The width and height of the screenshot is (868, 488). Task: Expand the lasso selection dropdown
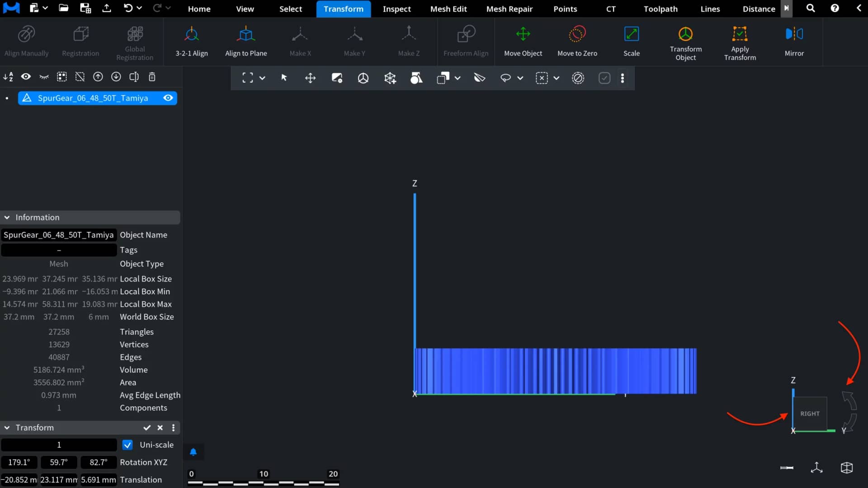pyautogui.click(x=520, y=78)
